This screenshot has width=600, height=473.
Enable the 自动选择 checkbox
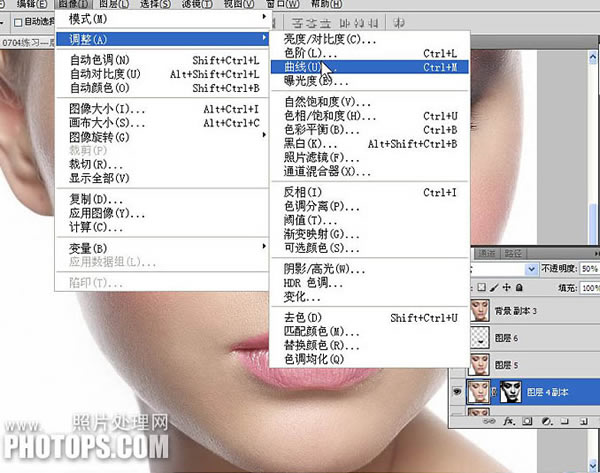[x=18, y=22]
